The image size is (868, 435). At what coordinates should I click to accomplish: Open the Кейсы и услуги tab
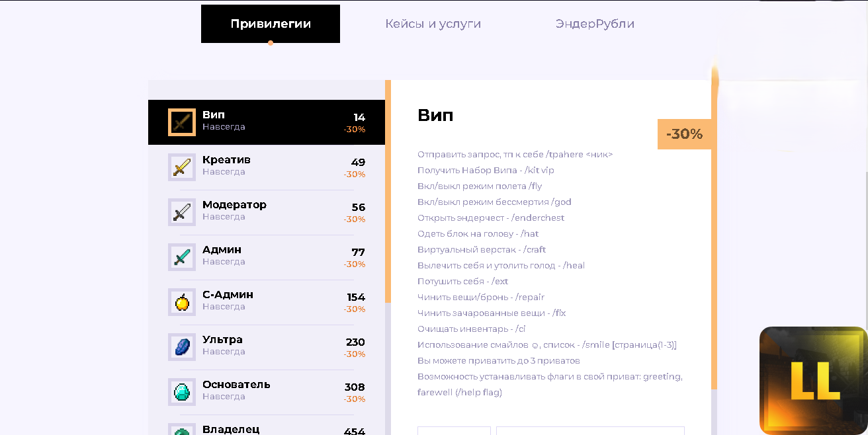(x=433, y=24)
